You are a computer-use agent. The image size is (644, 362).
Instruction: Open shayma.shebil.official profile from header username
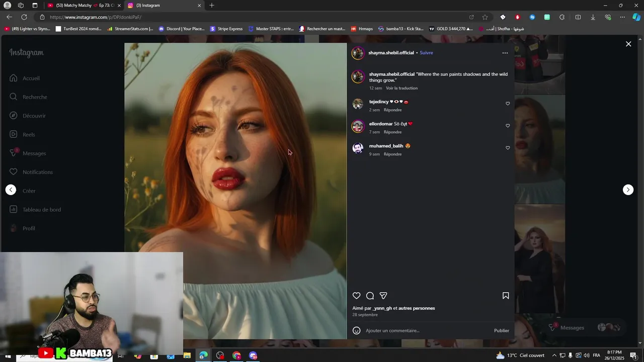click(391, 53)
